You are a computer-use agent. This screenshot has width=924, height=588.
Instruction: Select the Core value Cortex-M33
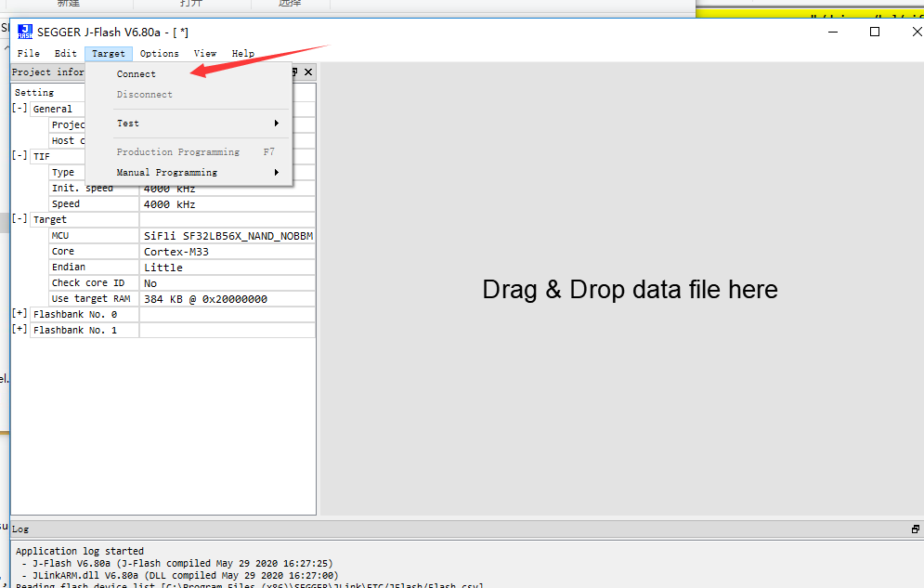click(228, 252)
